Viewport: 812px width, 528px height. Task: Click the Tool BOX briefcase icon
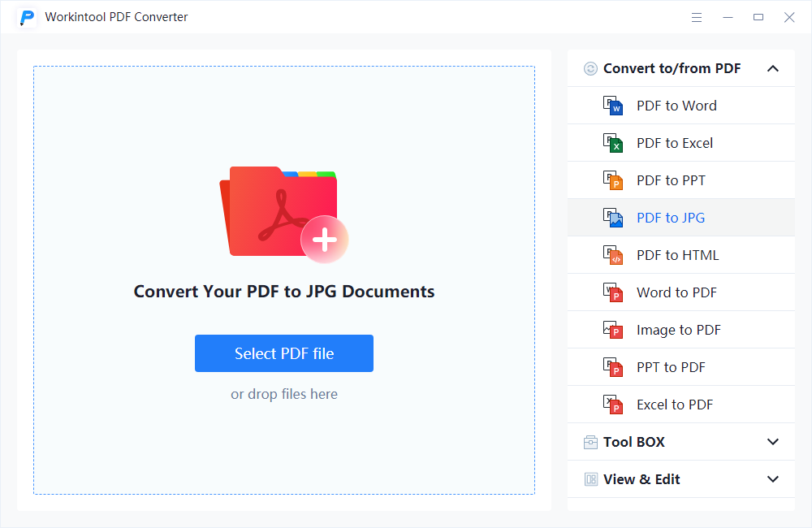pyautogui.click(x=590, y=442)
